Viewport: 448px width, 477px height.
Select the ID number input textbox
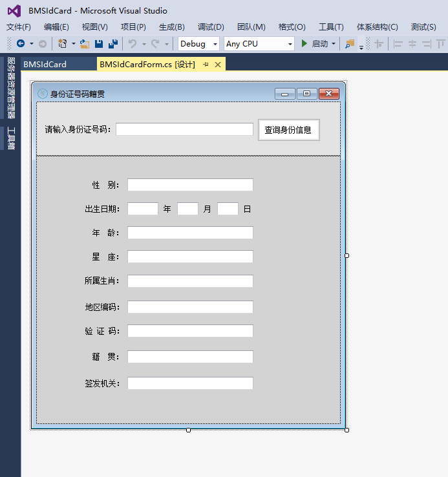[184, 129]
